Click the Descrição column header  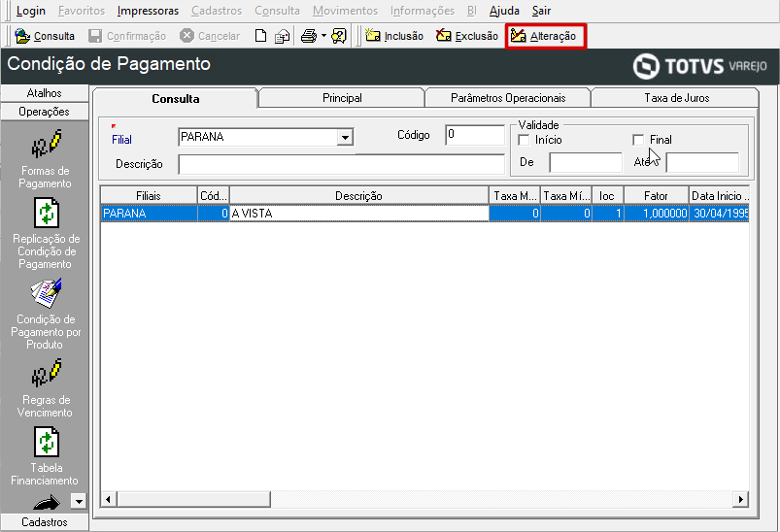(x=358, y=196)
